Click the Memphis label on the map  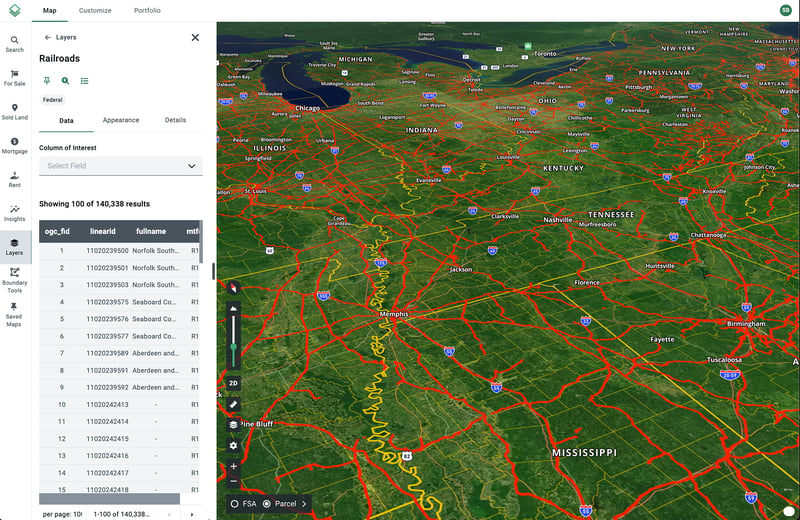394,314
